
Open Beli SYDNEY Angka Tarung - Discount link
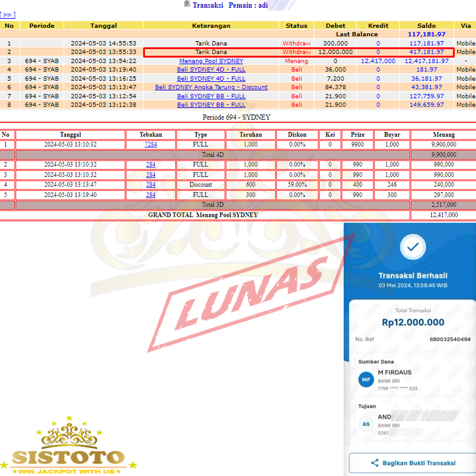coord(211,87)
